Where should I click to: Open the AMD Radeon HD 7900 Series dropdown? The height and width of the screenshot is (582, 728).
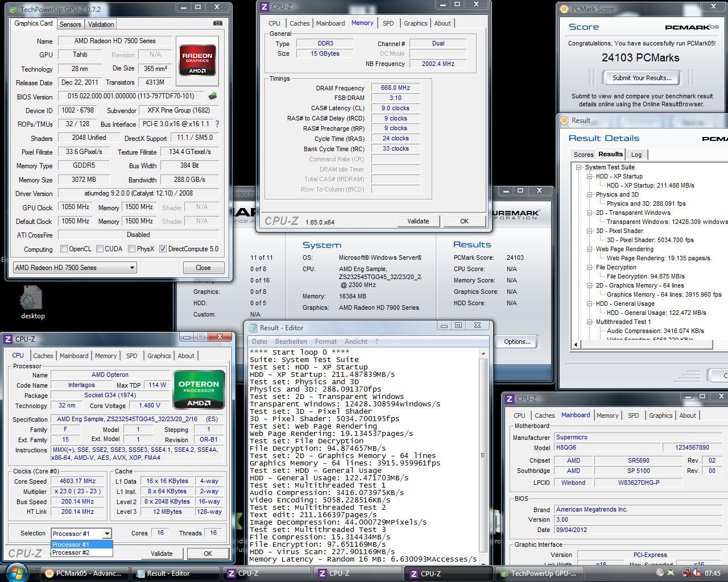pyautogui.click(x=75, y=268)
